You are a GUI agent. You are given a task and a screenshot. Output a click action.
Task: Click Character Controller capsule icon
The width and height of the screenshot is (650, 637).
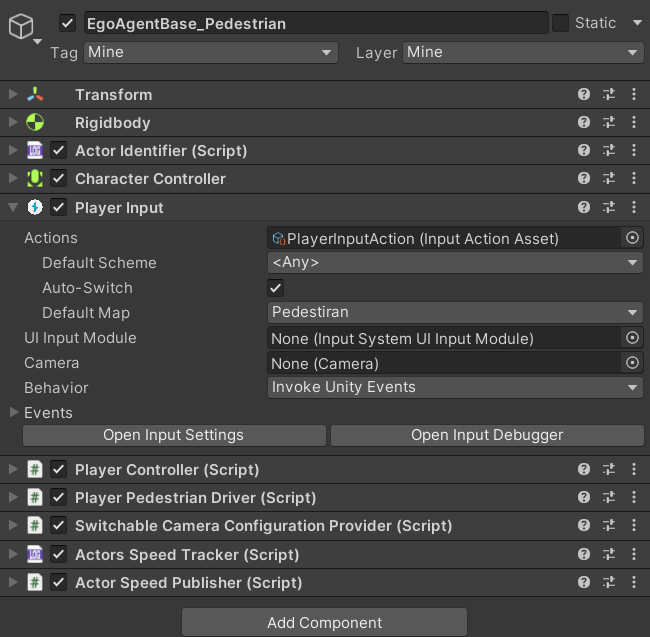point(35,178)
